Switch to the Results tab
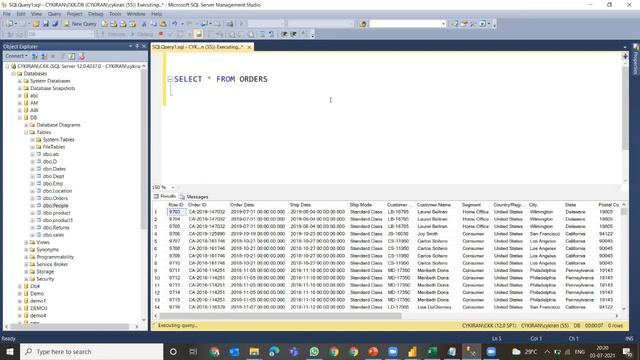This screenshot has height=360, width=640. tap(164, 196)
